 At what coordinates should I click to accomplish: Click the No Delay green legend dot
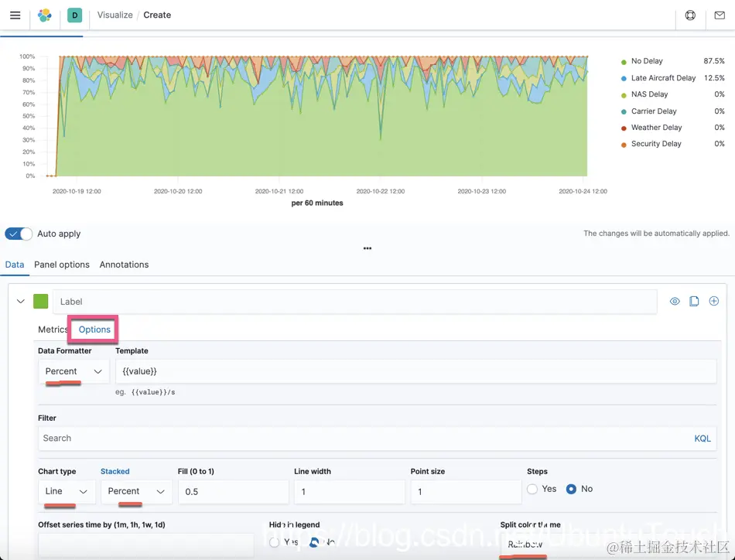tap(624, 62)
